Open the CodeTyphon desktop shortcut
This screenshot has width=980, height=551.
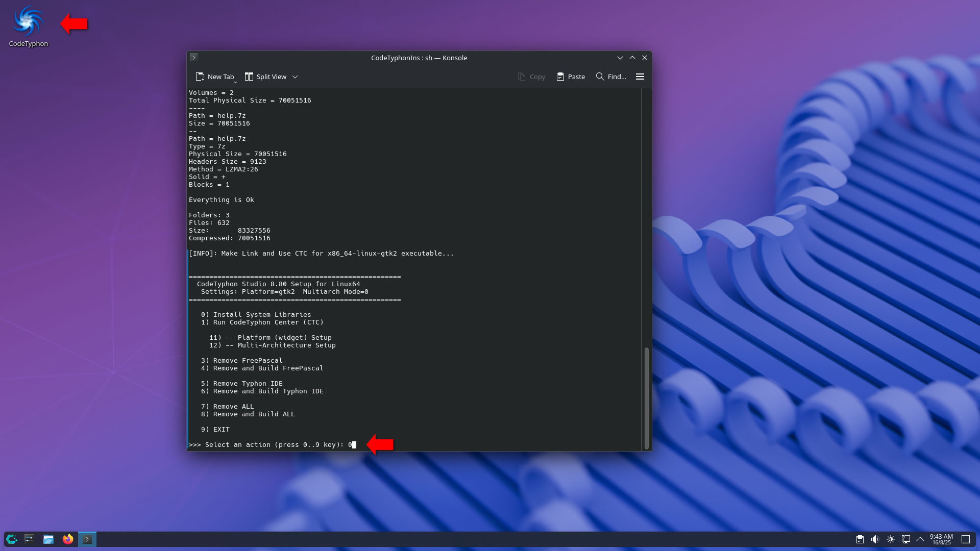click(x=28, y=27)
